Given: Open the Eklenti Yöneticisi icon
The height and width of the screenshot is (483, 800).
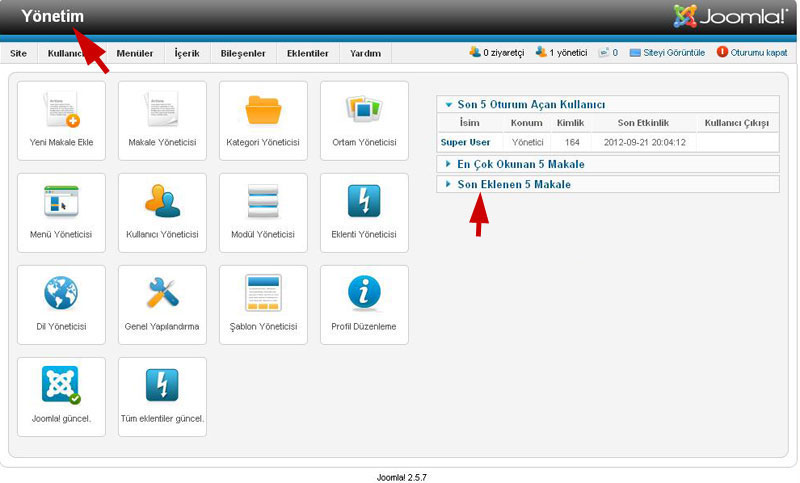Looking at the screenshot, I should (x=364, y=203).
